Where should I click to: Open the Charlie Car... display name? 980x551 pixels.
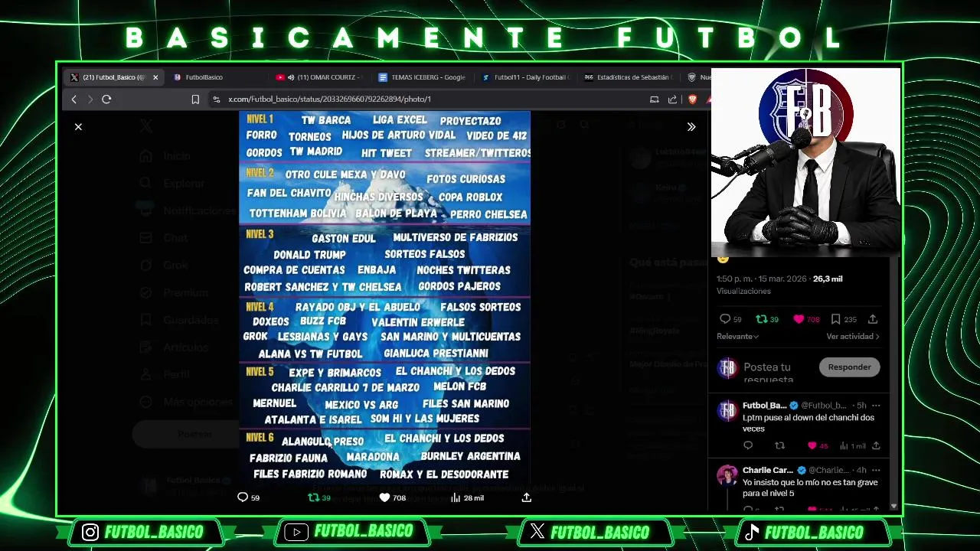click(x=768, y=470)
